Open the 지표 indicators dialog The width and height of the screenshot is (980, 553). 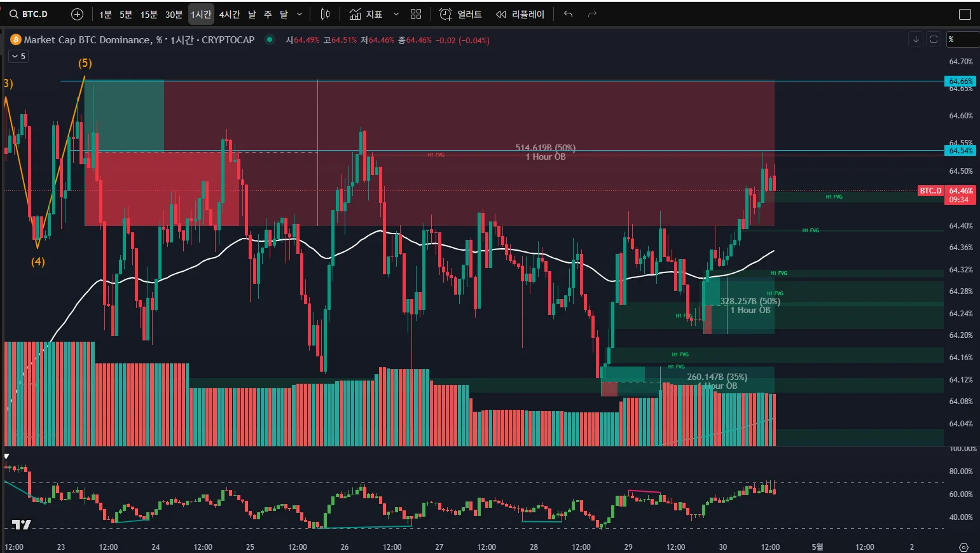[x=366, y=14]
